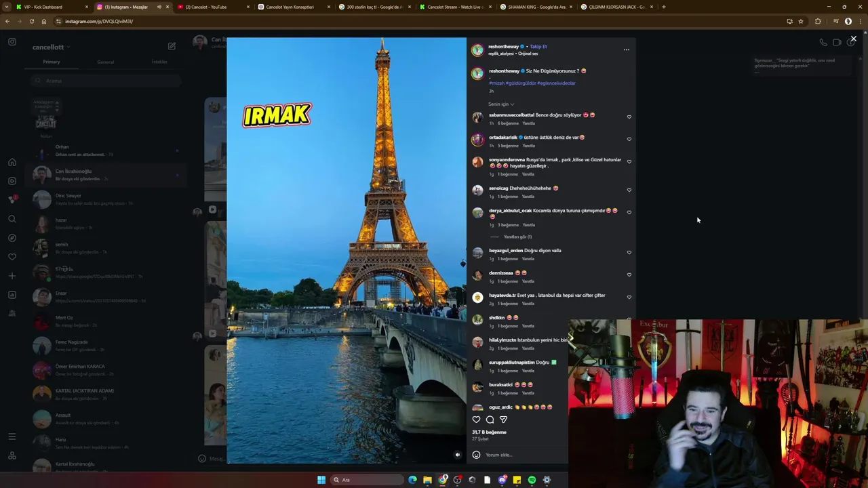Bookmark this page with the star icon
The width and height of the screenshot is (868, 488).
tap(801, 21)
